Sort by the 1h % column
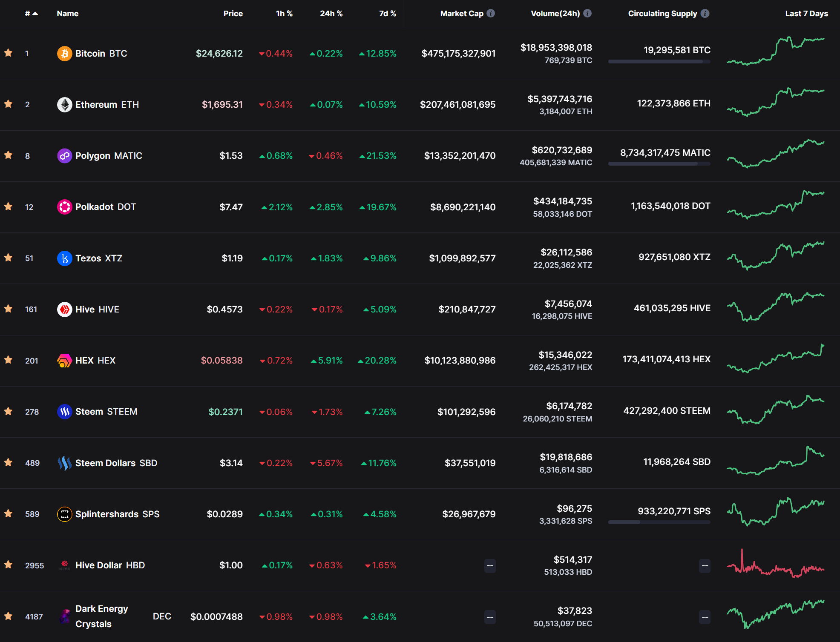Image resolution: width=840 pixels, height=642 pixels. (x=284, y=13)
